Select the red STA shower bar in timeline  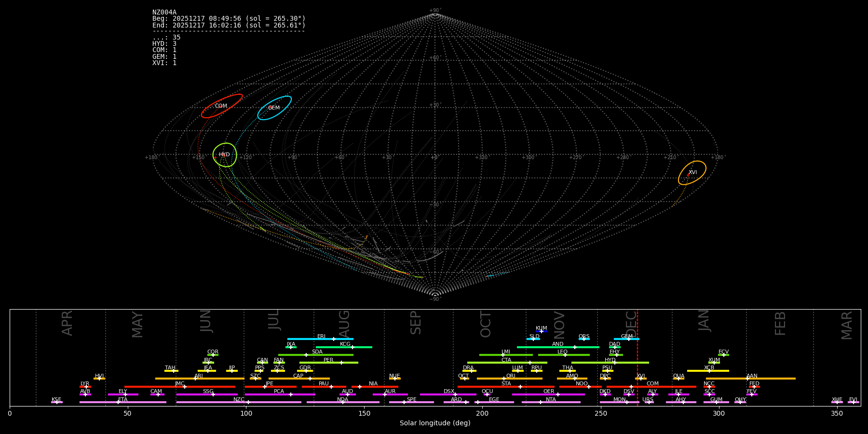(x=506, y=387)
